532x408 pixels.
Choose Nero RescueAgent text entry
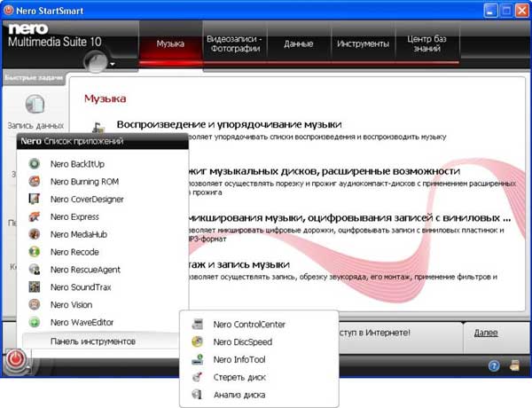tap(85, 270)
